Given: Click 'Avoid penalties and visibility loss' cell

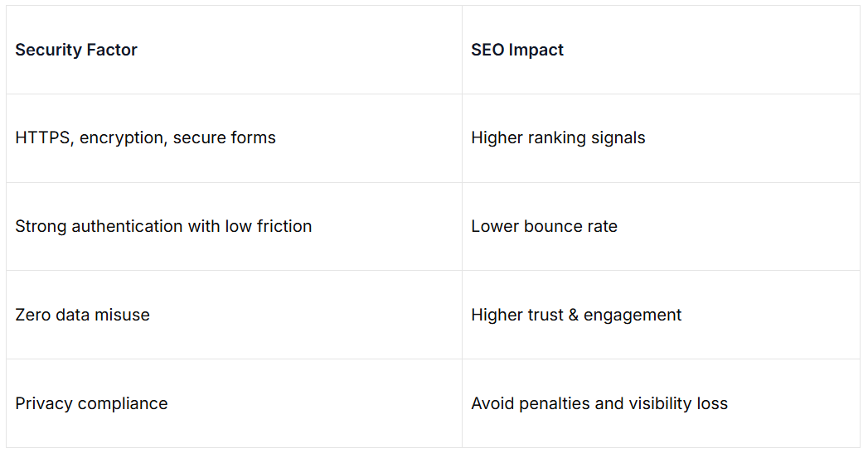Looking at the screenshot, I should click(599, 403).
